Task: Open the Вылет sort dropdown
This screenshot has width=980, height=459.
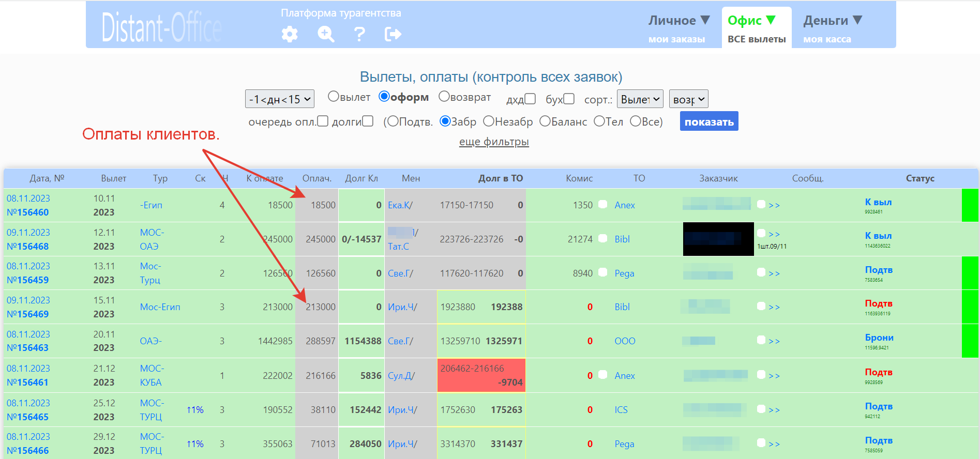Action: click(x=640, y=99)
